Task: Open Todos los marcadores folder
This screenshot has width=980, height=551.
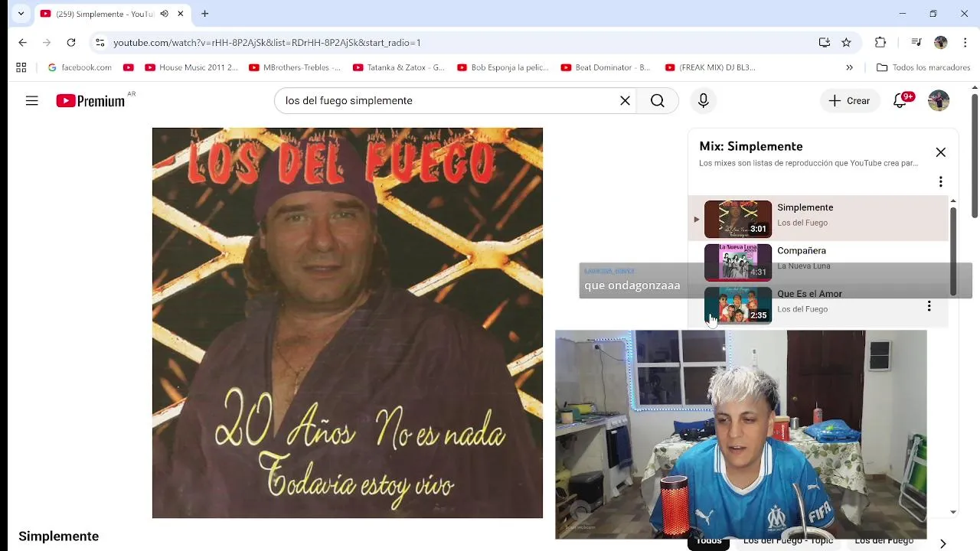Action: click(x=923, y=67)
